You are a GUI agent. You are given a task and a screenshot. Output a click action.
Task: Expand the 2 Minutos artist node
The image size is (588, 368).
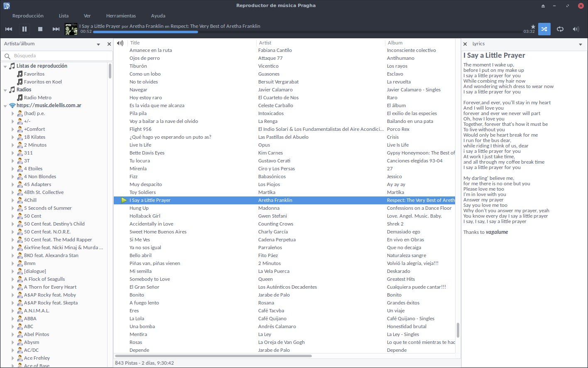click(13, 145)
